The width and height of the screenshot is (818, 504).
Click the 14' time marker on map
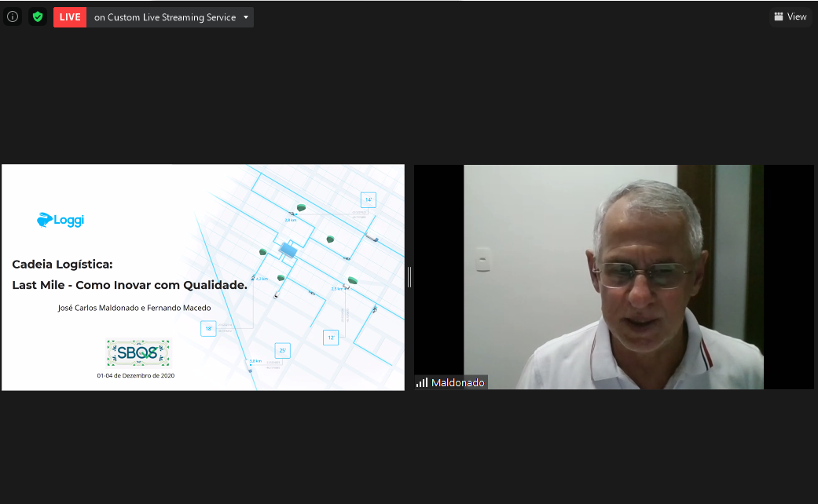click(x=368, y=199)
